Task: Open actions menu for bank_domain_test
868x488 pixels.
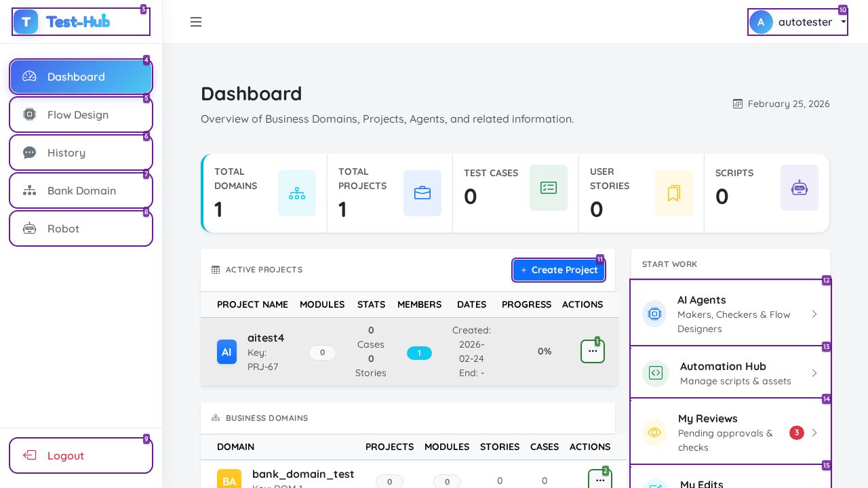Action: click(x=600, y=480)
